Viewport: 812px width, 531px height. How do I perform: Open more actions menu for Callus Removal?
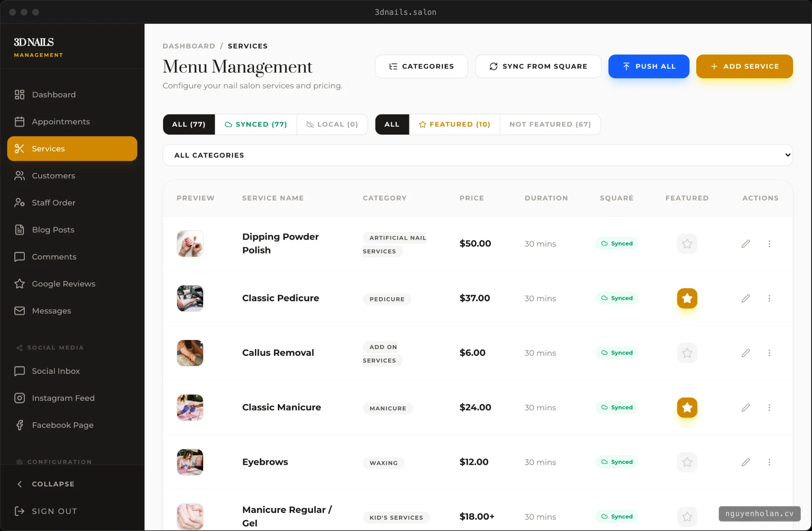pos(769,353)
